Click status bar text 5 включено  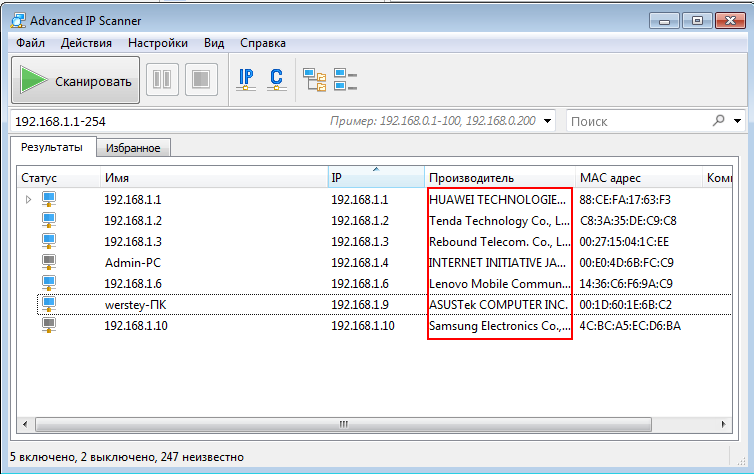[42, 457]
